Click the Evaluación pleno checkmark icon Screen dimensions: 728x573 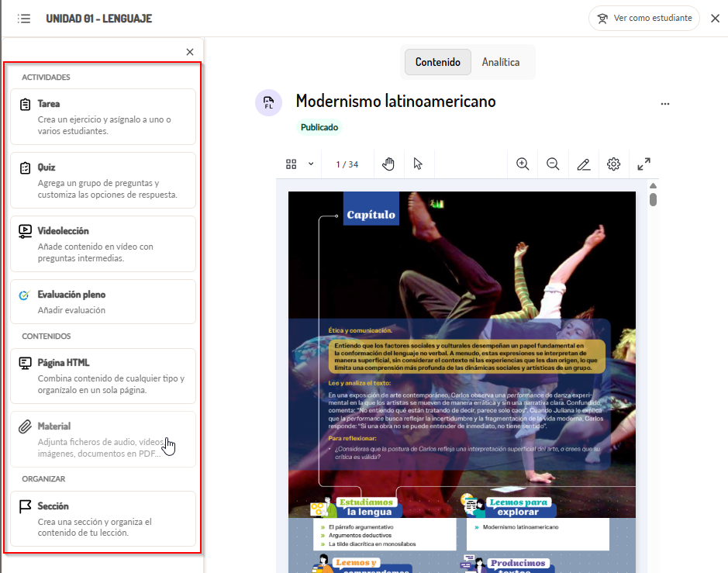tap(25, 295)
